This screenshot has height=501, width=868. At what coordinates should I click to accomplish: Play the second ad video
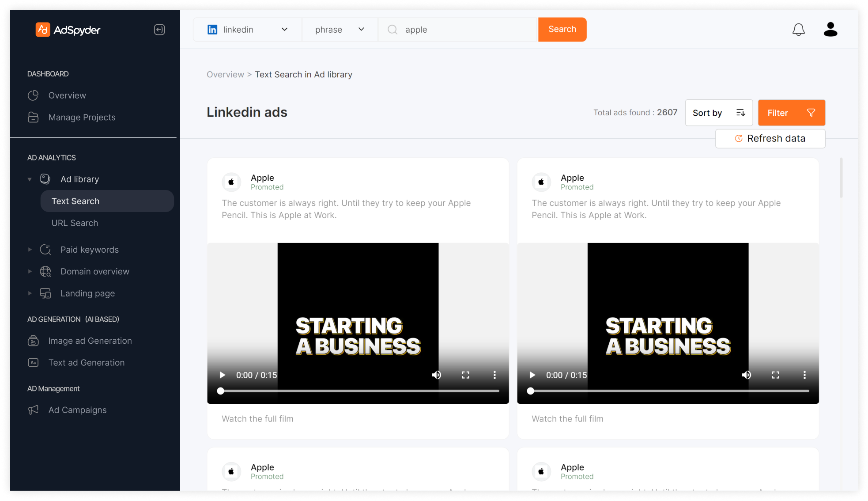pyautogui.click(x=532, y=375)
